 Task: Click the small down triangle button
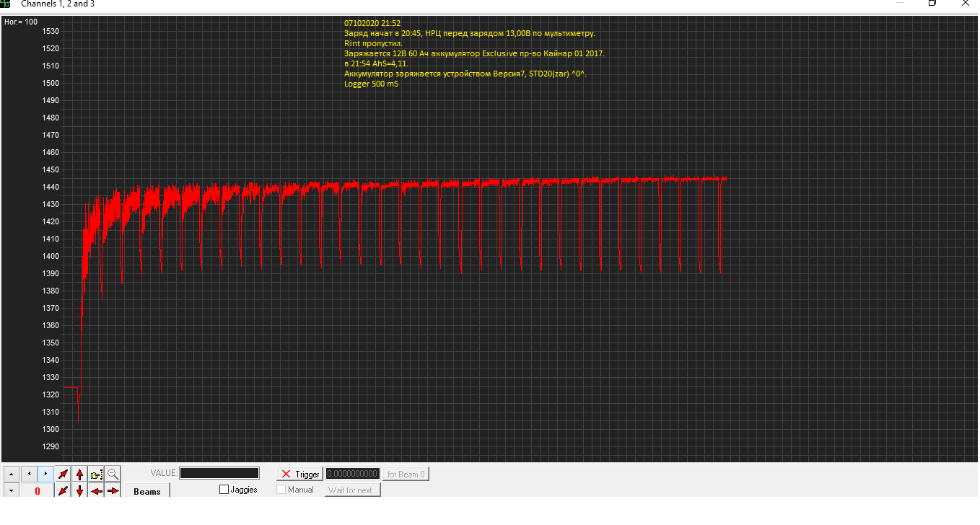click(x=11, y=491)
